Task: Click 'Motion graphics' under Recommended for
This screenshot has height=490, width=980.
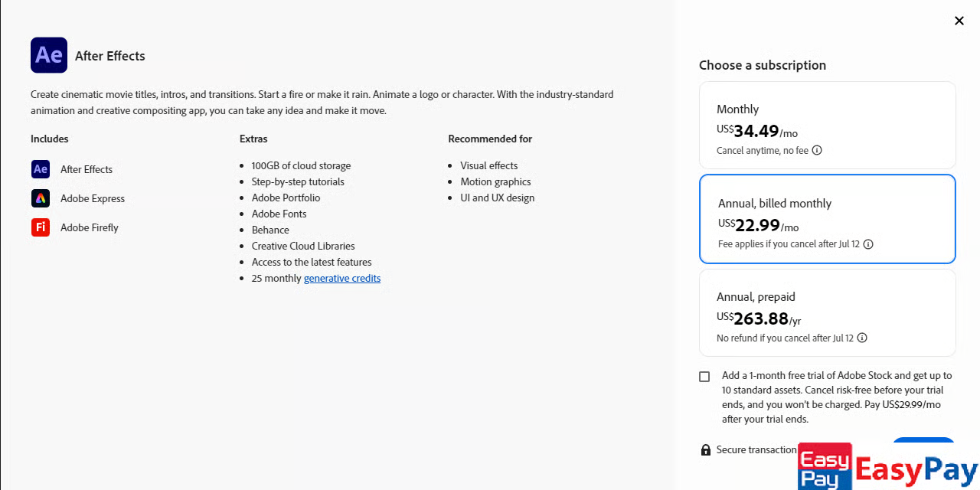Action: click(x=495, y=181)
